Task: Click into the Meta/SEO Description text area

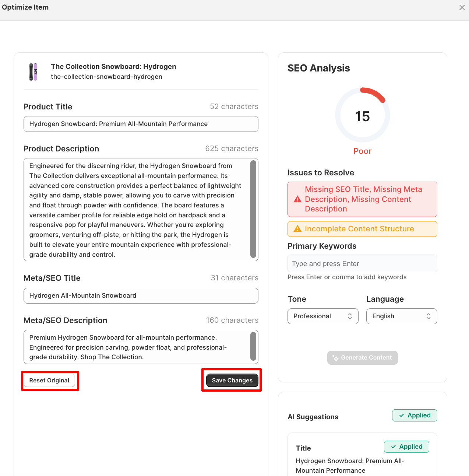Action: (136, 347)
